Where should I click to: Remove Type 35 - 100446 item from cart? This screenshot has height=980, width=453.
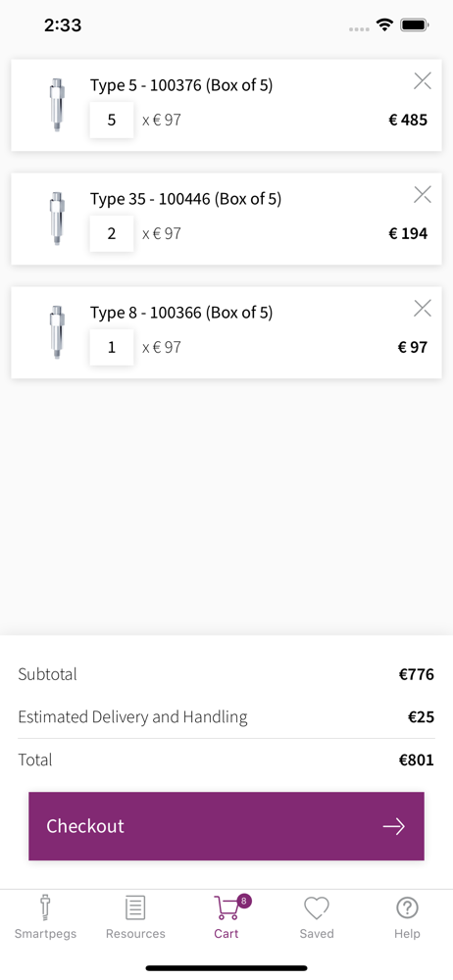423,194
